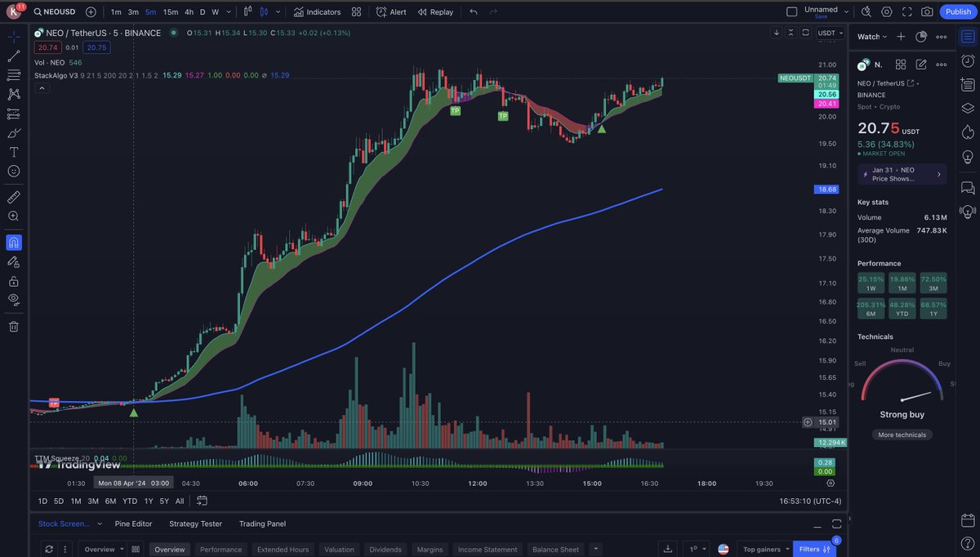Viewport: 980px width, 557px height.
Task: Open the emoji icons tool
Action: 14,171
